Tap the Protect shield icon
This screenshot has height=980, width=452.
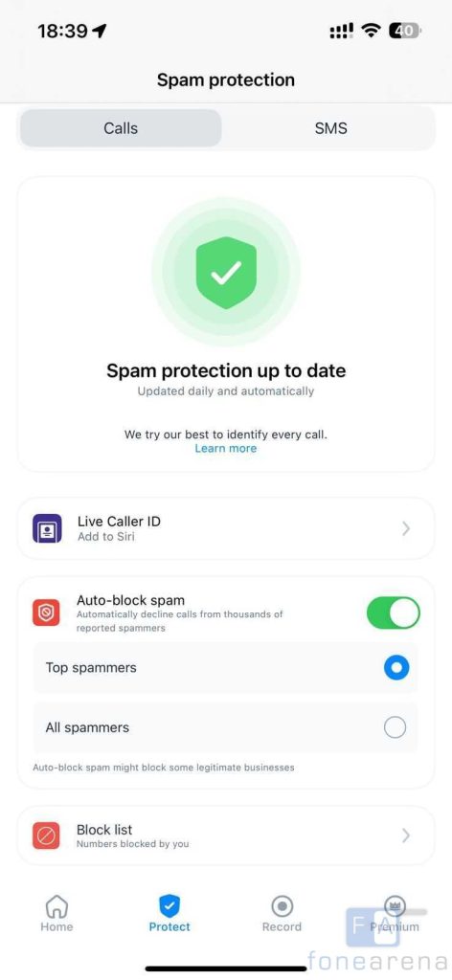(x=169, y=905)
